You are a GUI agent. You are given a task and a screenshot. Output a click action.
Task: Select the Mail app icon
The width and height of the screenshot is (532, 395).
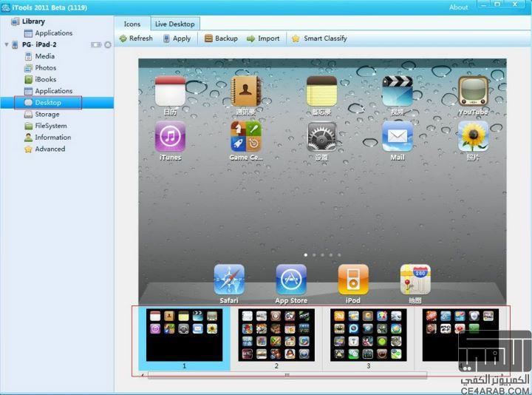[398, 137]
